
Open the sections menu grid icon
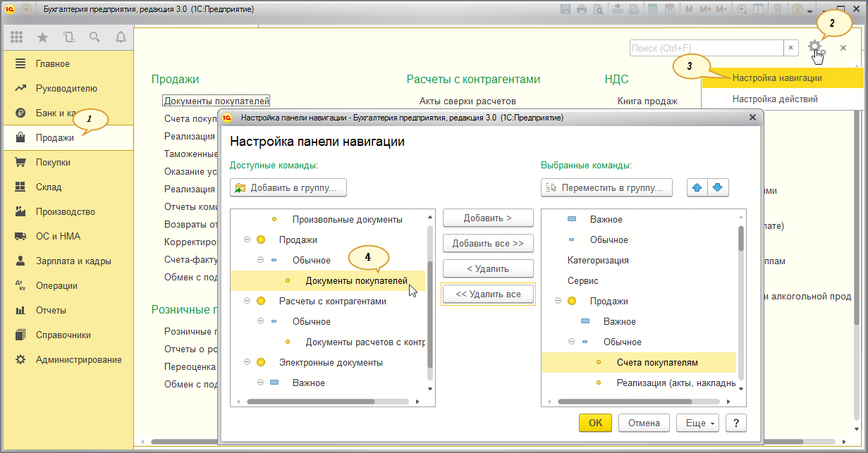click(x=17, y=37)
